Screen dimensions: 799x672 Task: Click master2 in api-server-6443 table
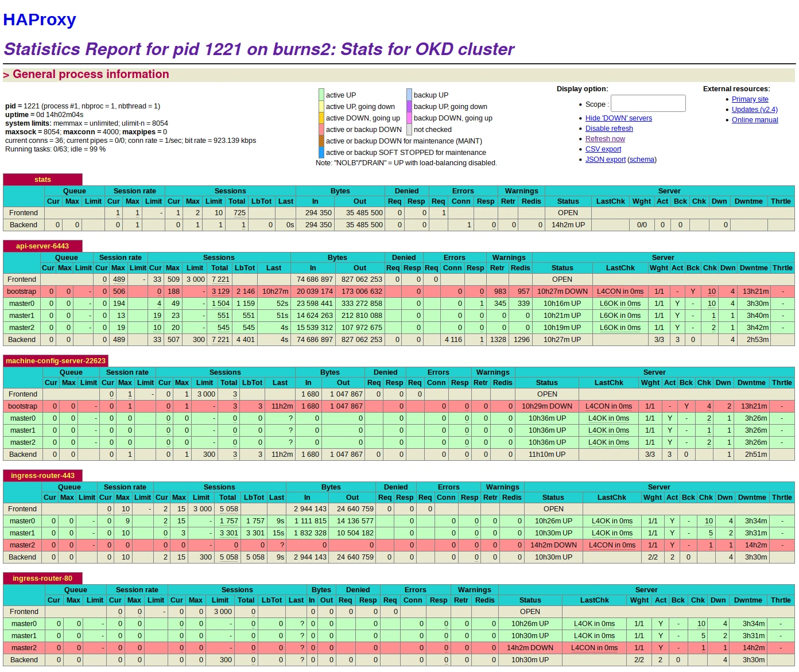point(22,328)
